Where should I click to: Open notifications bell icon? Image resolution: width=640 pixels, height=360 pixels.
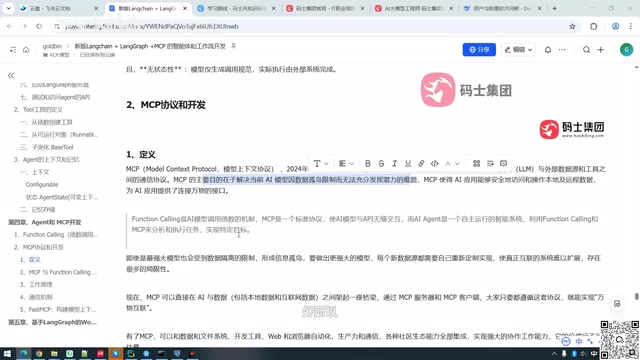pyautogui.click(x=548, y=50)
